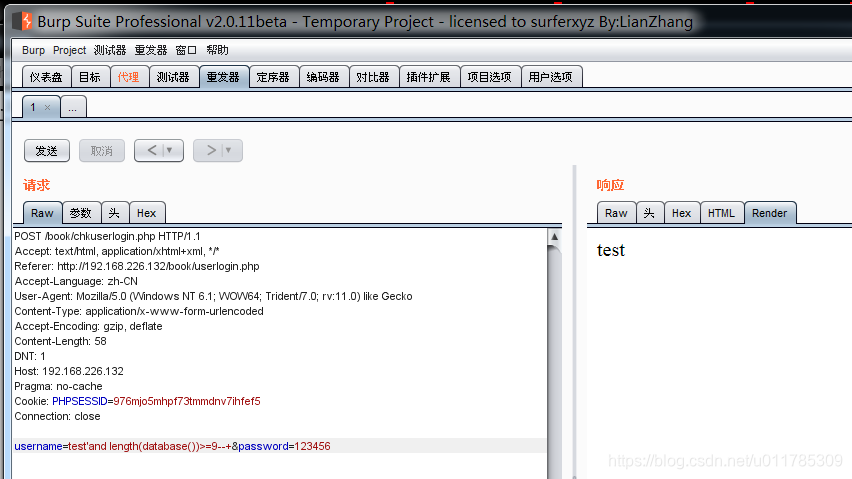The image size is (852, 479).
Task: Click the Host: 192.168.226.132 line
Action: coord(69,371)
